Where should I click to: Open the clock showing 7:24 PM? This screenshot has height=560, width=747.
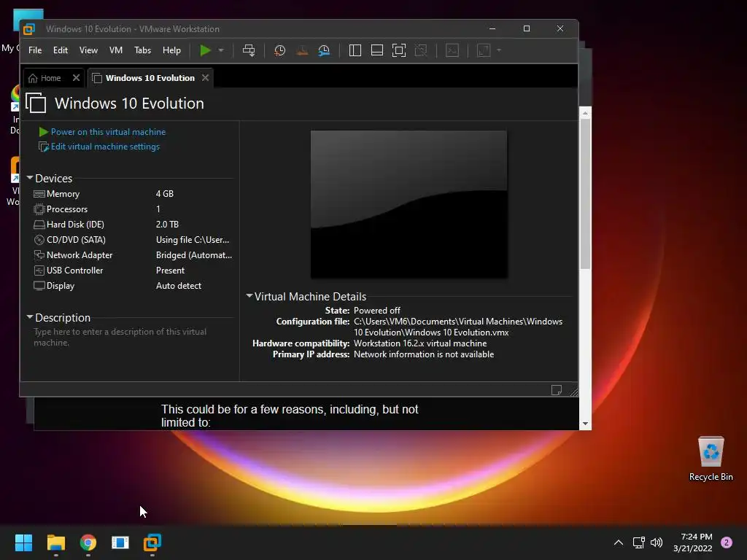693,542
